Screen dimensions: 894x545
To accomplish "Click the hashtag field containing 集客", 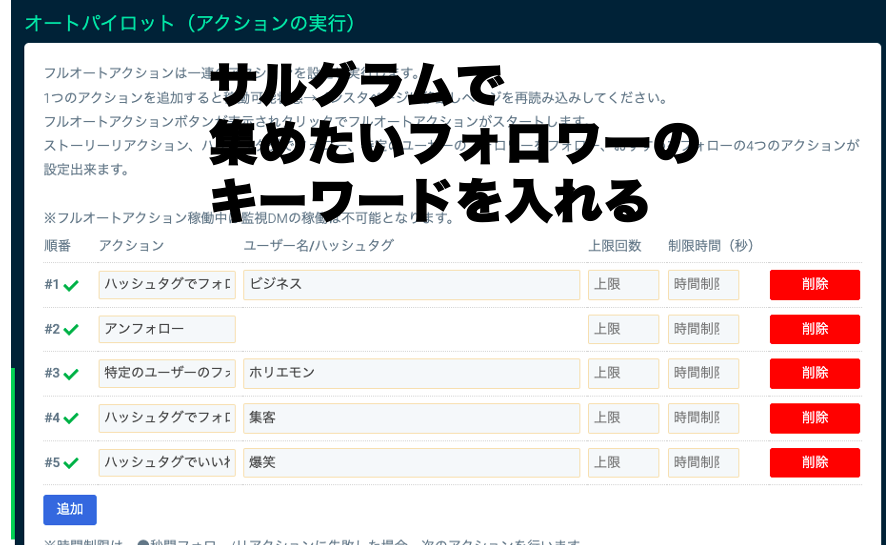I will pyautogui.click(x=412, y=418).
